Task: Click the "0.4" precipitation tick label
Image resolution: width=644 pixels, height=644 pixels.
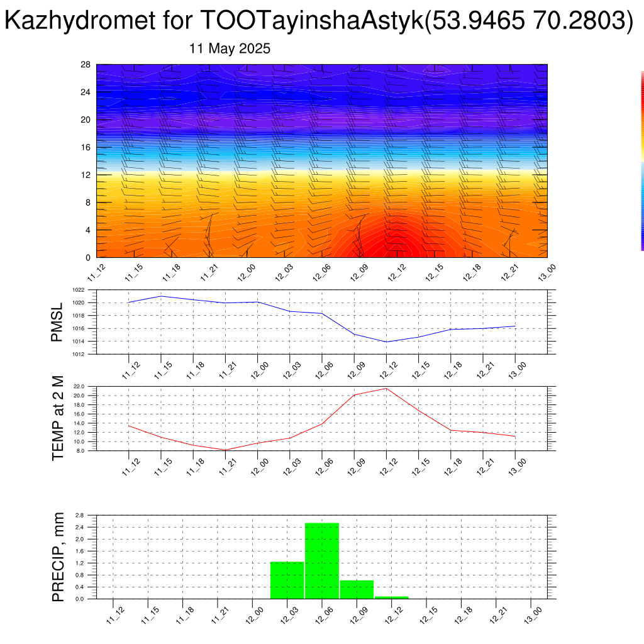Action: point(80,587)
